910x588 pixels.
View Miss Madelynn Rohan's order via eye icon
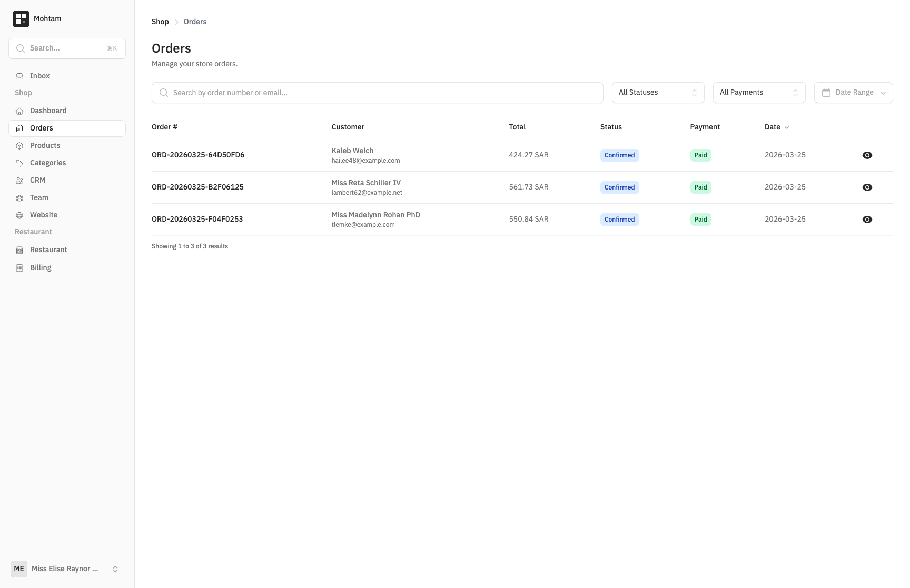pos(867,220)
